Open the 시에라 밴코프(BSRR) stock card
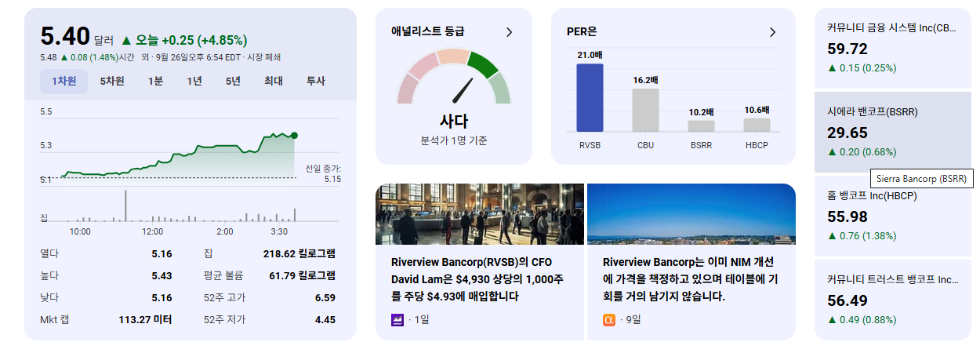The height and width of the screenshot is (353, 980). pyautogui.click(x=893, y=132)
